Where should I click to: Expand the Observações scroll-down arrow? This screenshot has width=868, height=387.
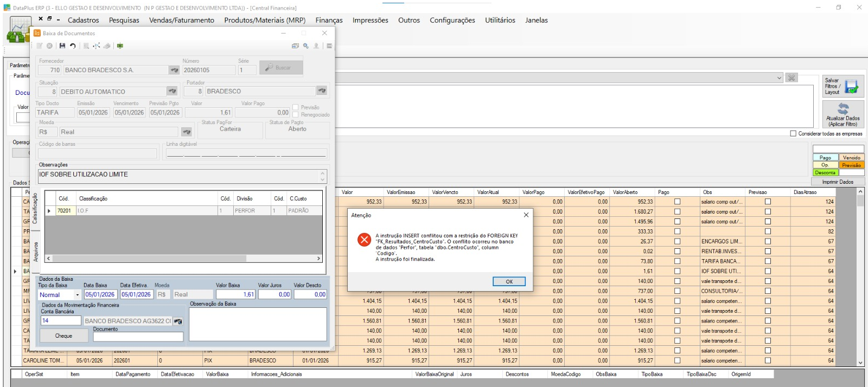coord(323,179)
